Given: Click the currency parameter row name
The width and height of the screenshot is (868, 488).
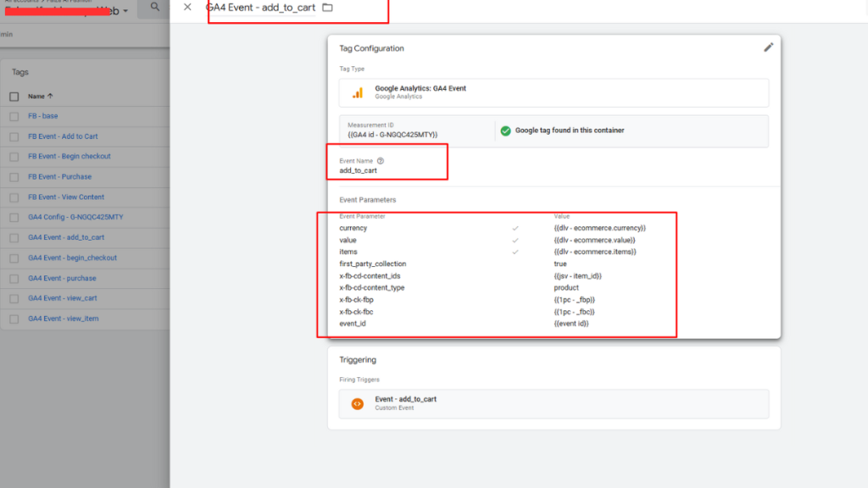Looking at the screenshot, I should click(353, 228).
